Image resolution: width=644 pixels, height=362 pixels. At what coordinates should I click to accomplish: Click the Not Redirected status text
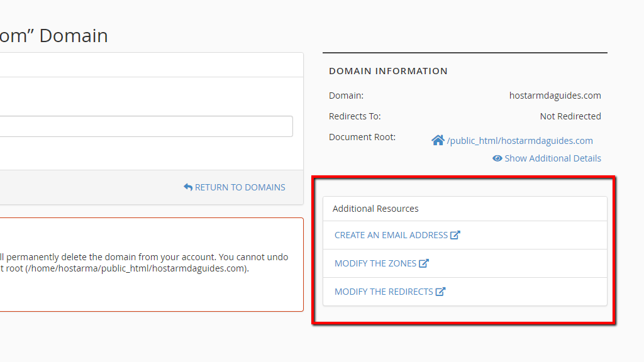point(570,116)
